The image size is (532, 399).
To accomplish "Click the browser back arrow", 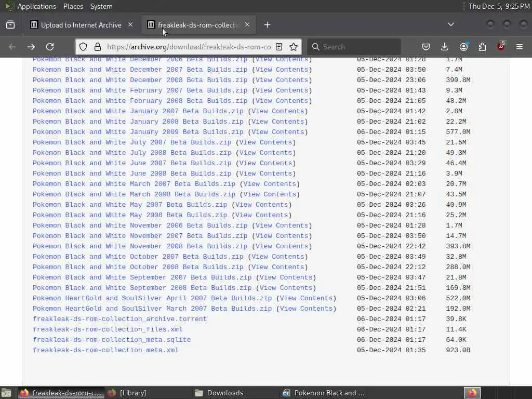I will click(12, 47).
